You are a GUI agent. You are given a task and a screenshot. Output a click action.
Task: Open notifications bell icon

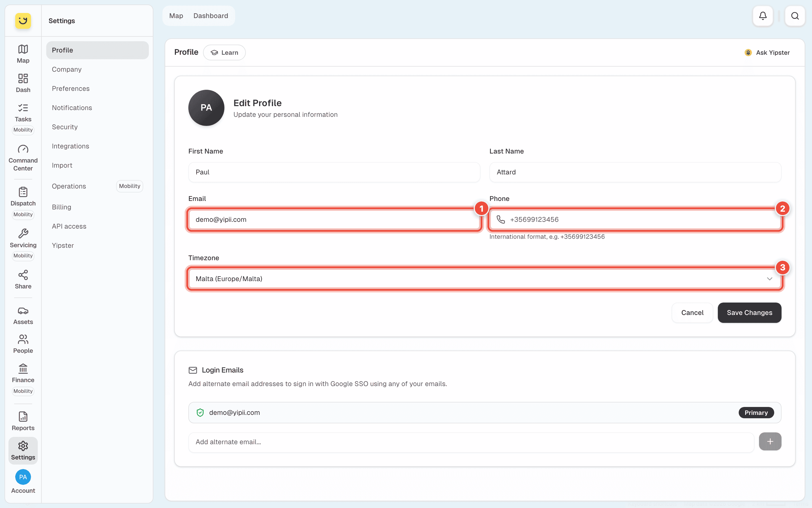tap(763, 16)
